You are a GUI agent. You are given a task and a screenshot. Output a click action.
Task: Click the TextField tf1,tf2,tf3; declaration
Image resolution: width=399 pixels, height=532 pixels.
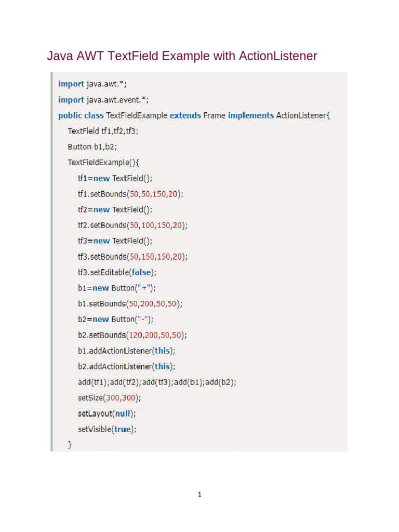(103, 131)
